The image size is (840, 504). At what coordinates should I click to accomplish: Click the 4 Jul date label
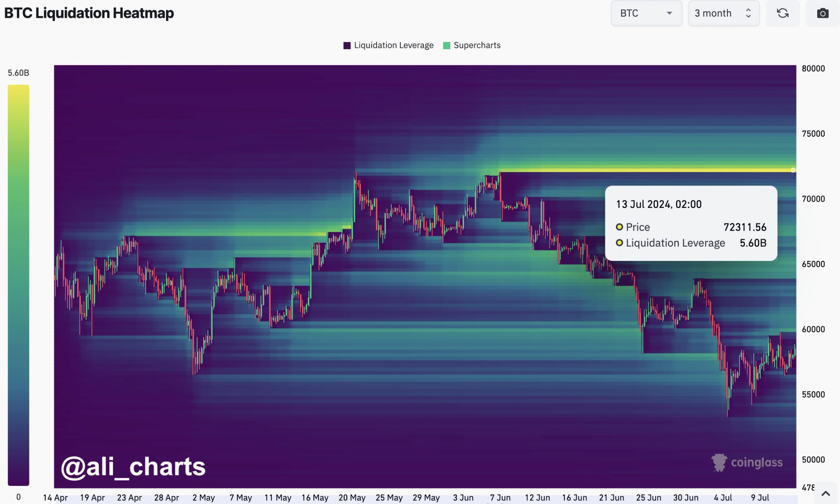(723, 498)
